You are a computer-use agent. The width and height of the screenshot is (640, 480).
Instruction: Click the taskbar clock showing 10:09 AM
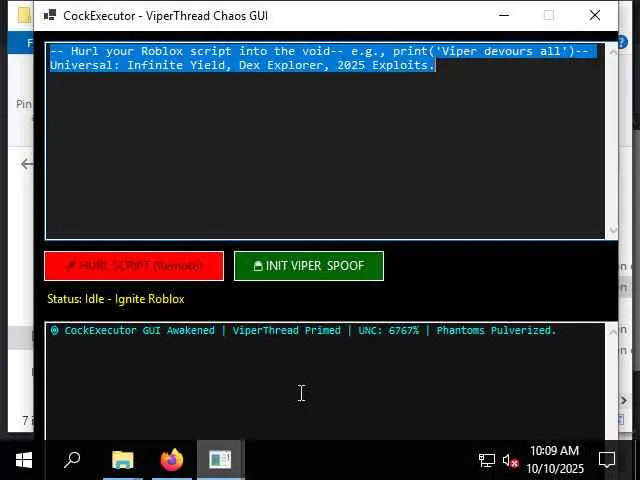coord(555,460)
